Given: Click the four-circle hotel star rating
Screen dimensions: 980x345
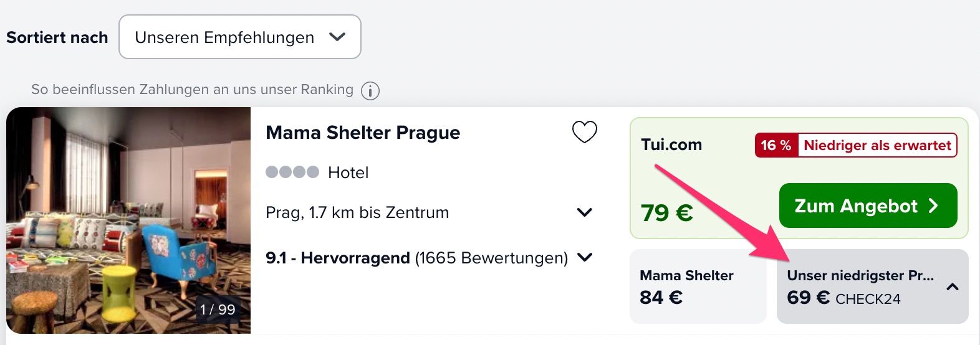Looking at the screenshot, I should pos(292,172).
